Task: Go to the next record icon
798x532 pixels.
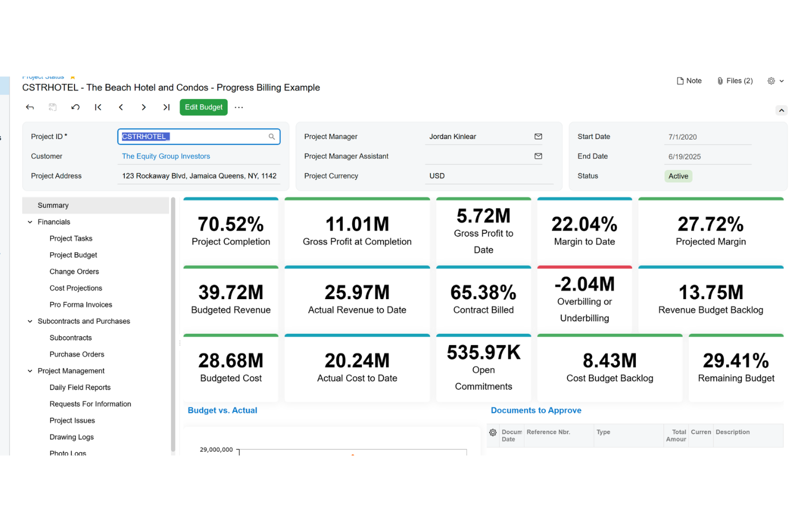Action: click(143, 107)
